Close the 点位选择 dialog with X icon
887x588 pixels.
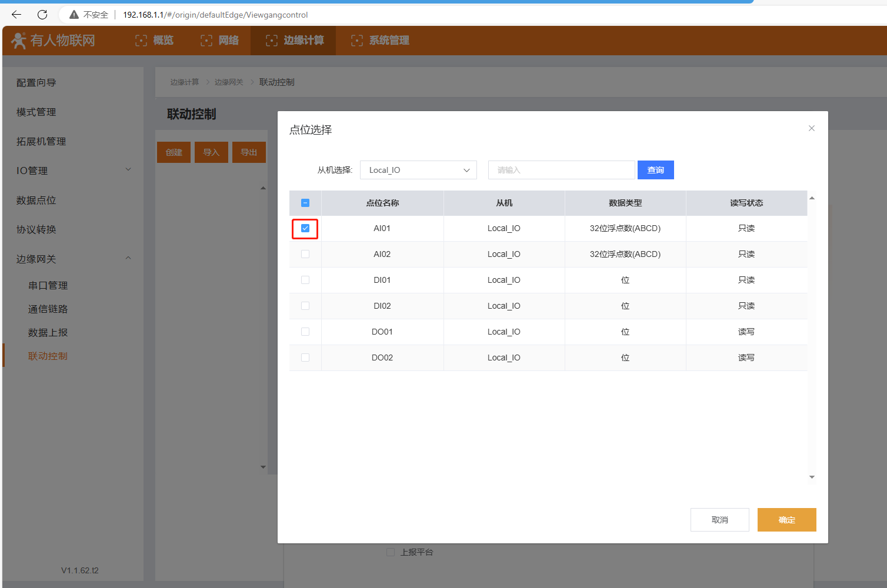[812, 128]
